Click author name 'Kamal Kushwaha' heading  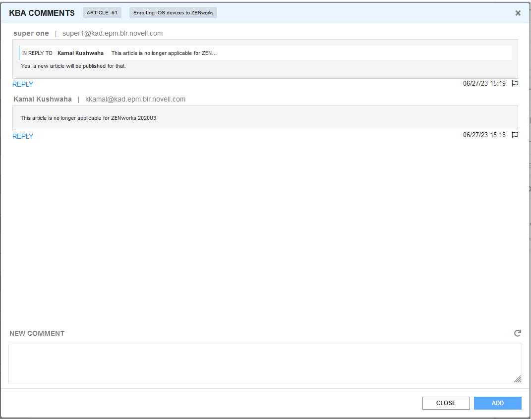point(43,99)
